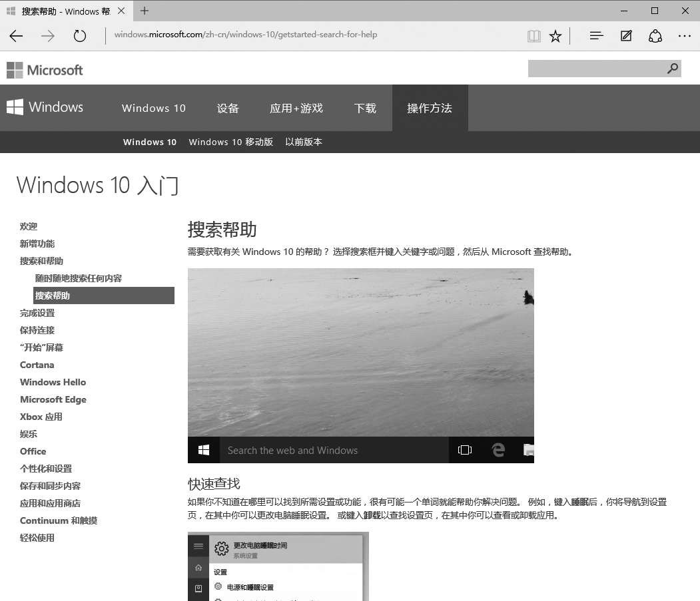Image resolution: width=700 pixels, height=601 pixels.
Task: Select the highlighted 搜索帮助 sidebar item
Action: (x=104, y=296)
